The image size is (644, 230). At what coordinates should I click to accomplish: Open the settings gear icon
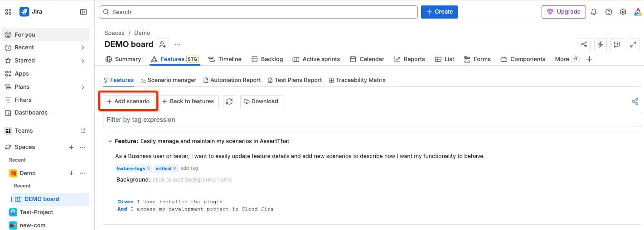point(623,12)
